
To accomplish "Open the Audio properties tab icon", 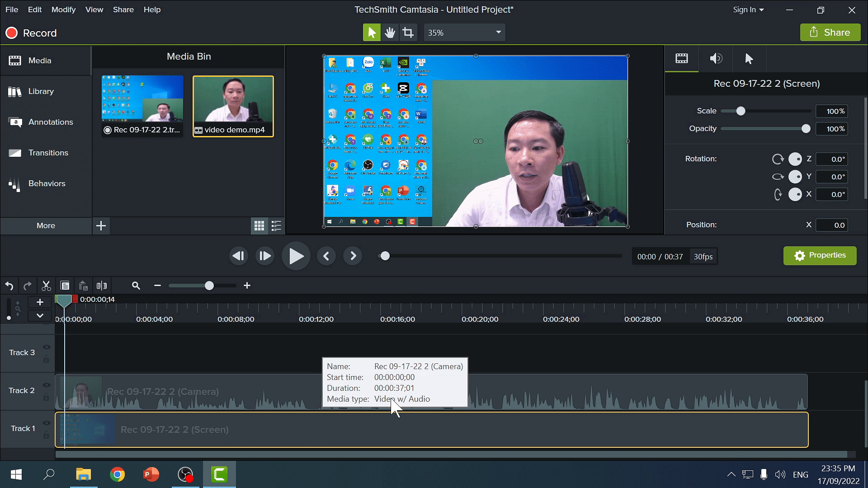I will (x=716, y=58).
